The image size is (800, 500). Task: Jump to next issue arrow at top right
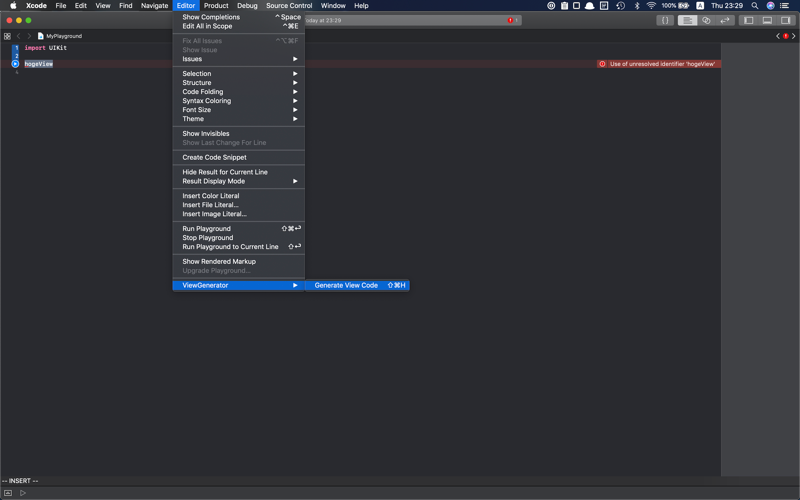pyautogui.click(x=793, y=36)
